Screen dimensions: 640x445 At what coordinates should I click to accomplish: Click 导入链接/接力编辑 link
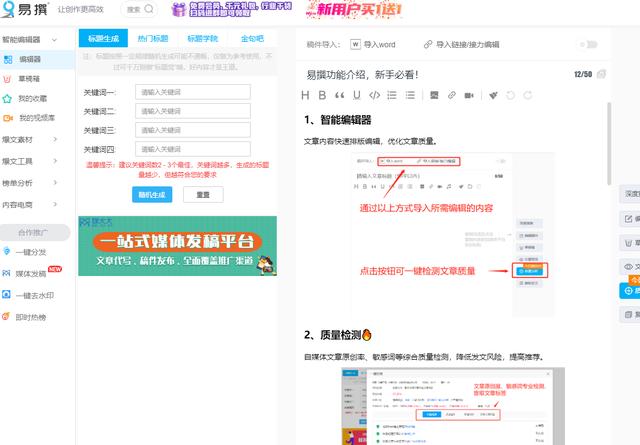(467, 44)
